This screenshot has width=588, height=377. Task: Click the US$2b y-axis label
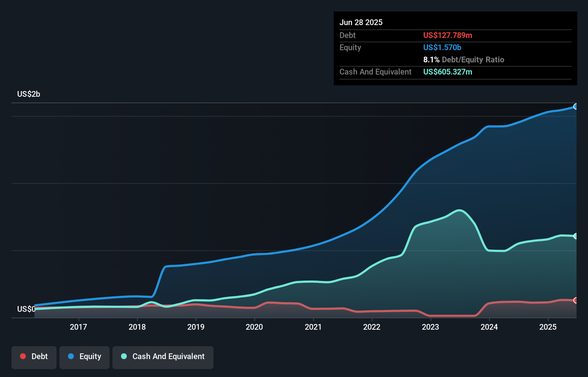[x=29, y=94]
